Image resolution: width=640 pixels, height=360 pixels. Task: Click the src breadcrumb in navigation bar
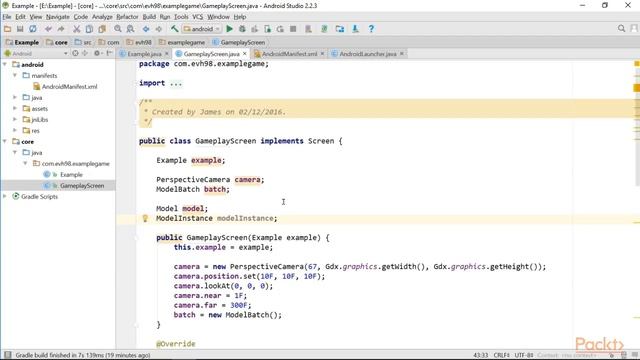coord(84,42)
